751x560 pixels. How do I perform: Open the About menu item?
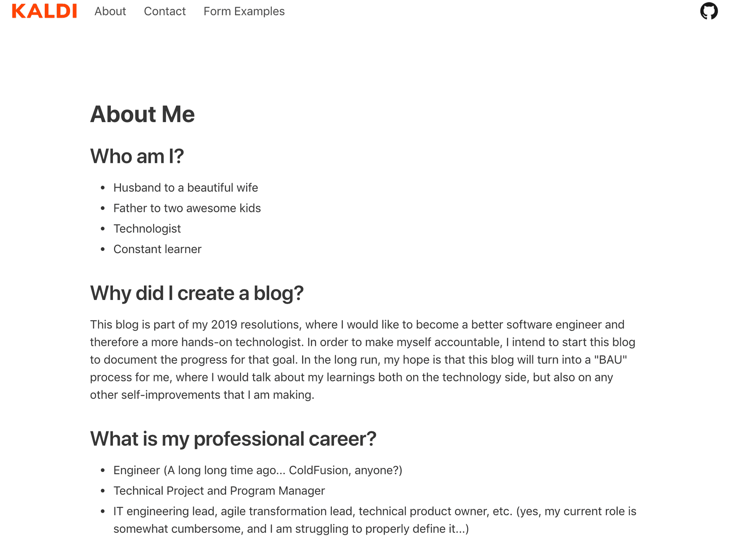click(x=110, y=11)
